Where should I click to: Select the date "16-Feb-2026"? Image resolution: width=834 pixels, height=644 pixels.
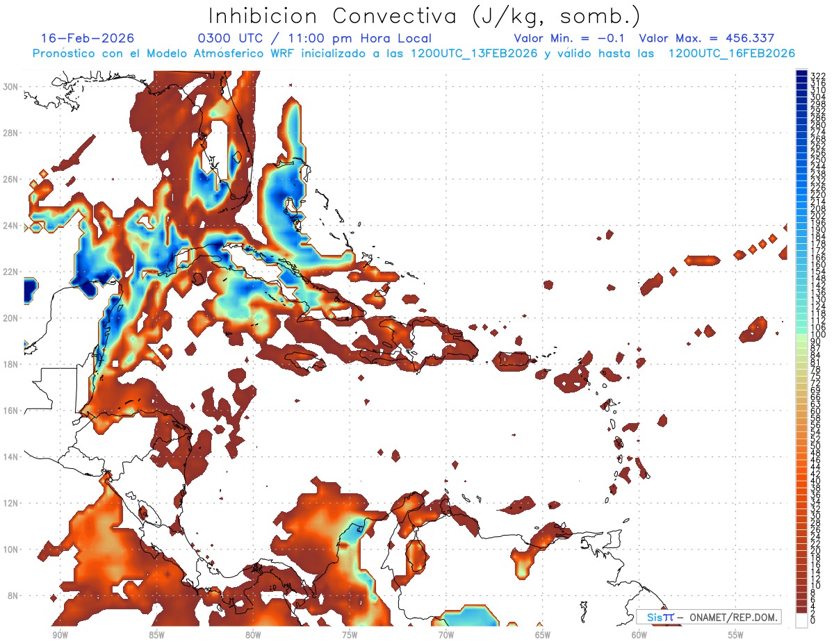click(88, 38)
